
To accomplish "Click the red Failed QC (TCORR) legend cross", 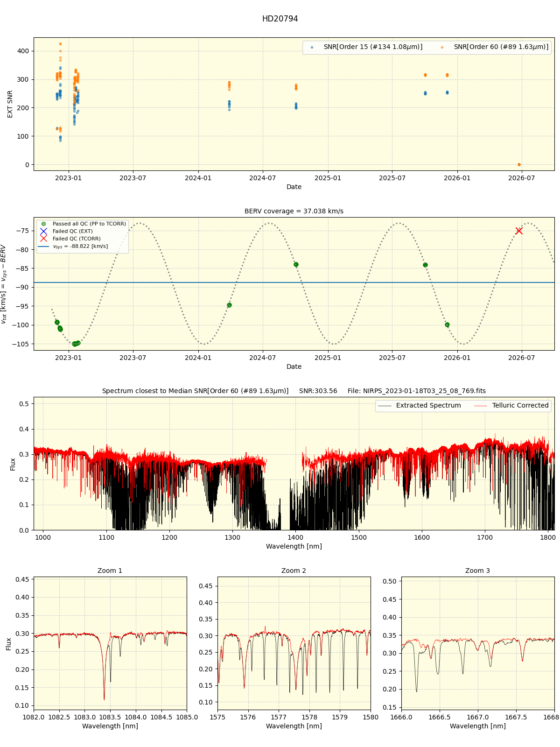I will pos(43,239).
